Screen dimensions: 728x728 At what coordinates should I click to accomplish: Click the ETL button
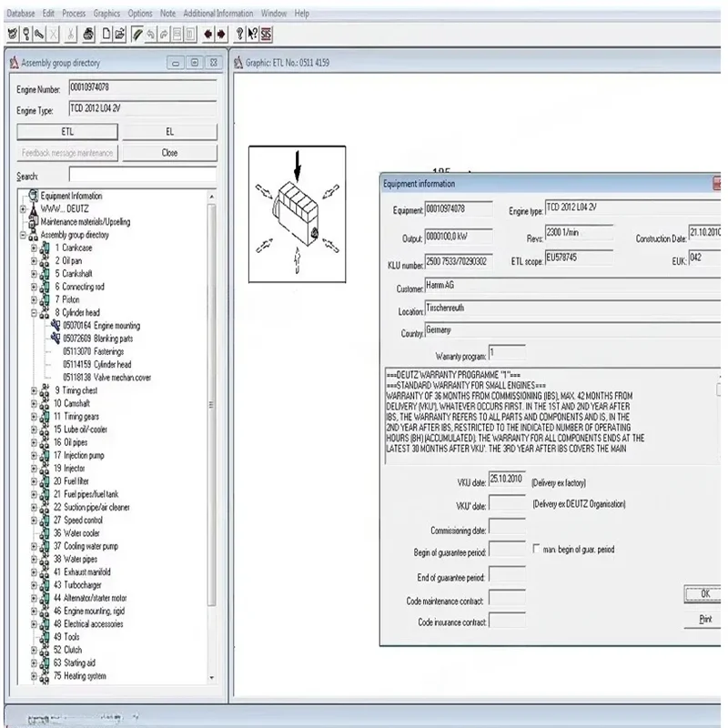click(x=68, y=132)
